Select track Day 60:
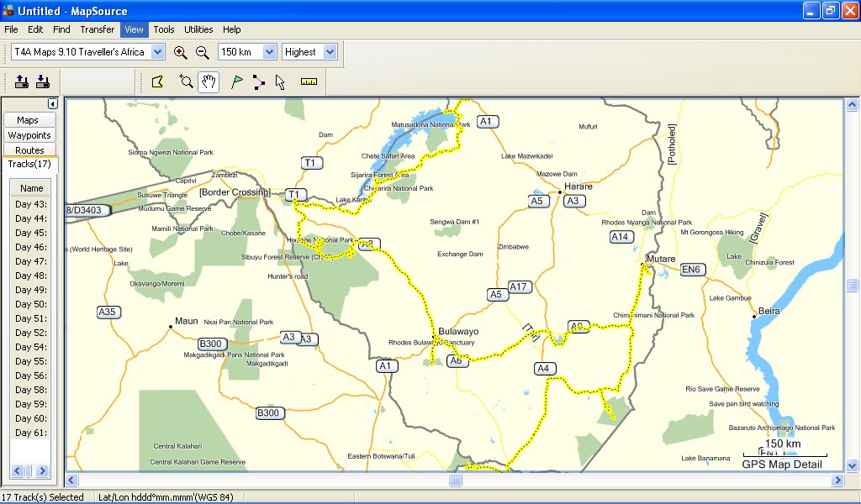The height and width of the screenshot is (504, 861). [x=31, y=417]
